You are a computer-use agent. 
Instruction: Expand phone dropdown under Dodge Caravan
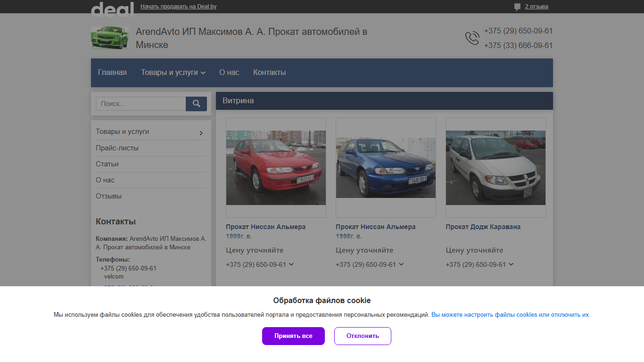[x=511, y=264]
